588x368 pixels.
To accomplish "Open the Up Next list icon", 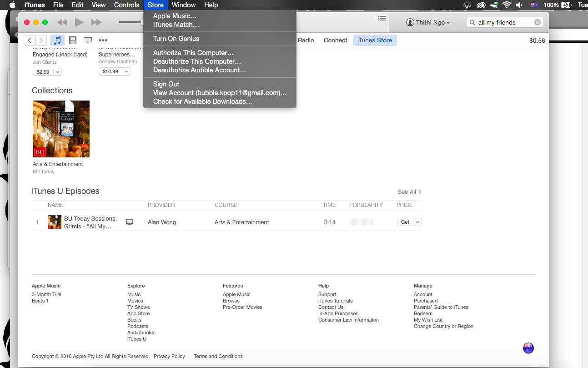I will pos(382,18).
